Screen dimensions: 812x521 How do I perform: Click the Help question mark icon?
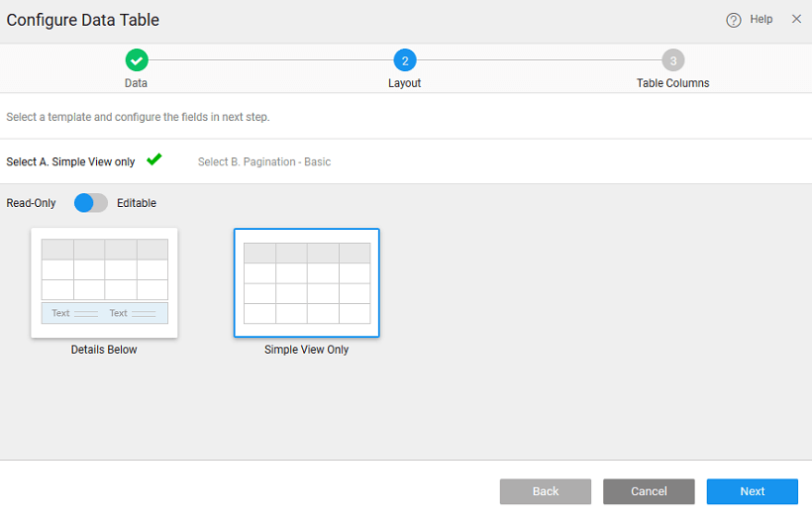point(734,20)
